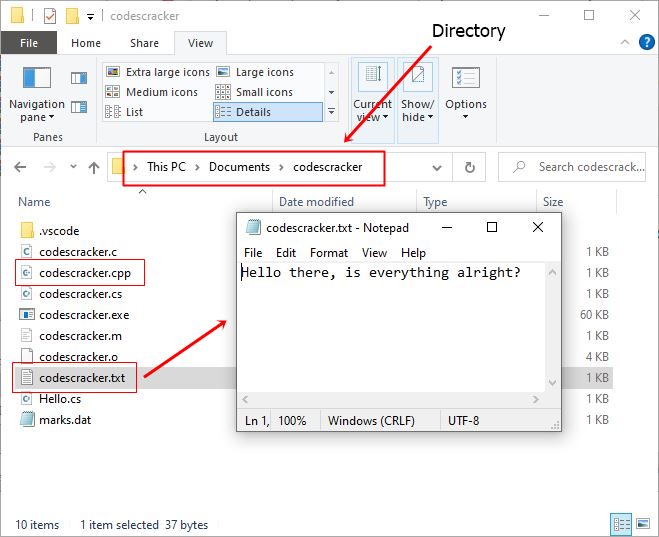Screen dimensions: 659x537
Task: Click codescracker in address bar
Action: pos(327,167)
